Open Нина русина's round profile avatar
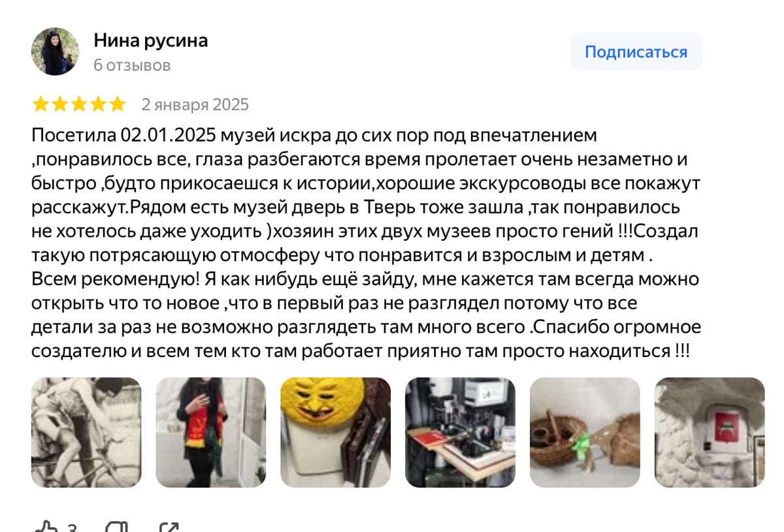The height and width of the screenshot is (532, 784). click(x=55, y=52)
